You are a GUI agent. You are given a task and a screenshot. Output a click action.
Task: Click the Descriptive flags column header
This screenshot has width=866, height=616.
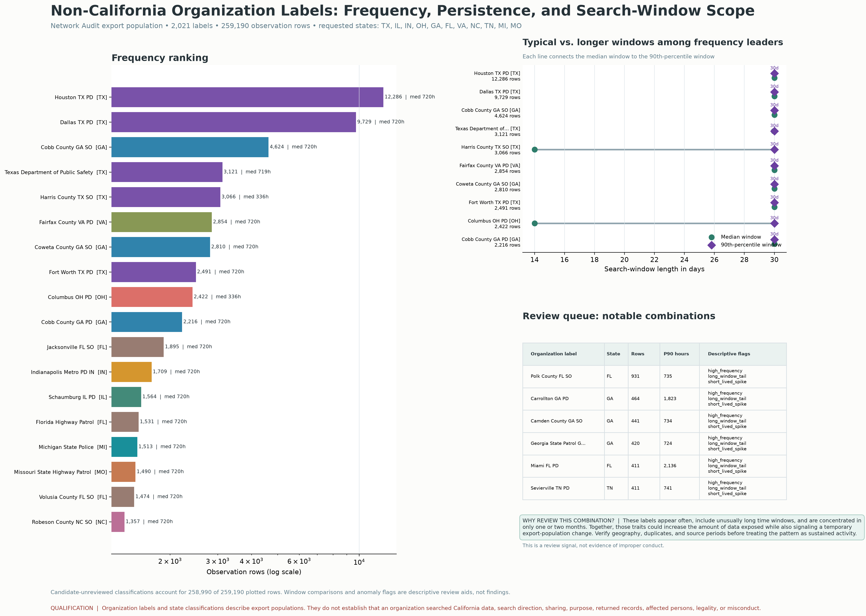coord(729,354)
